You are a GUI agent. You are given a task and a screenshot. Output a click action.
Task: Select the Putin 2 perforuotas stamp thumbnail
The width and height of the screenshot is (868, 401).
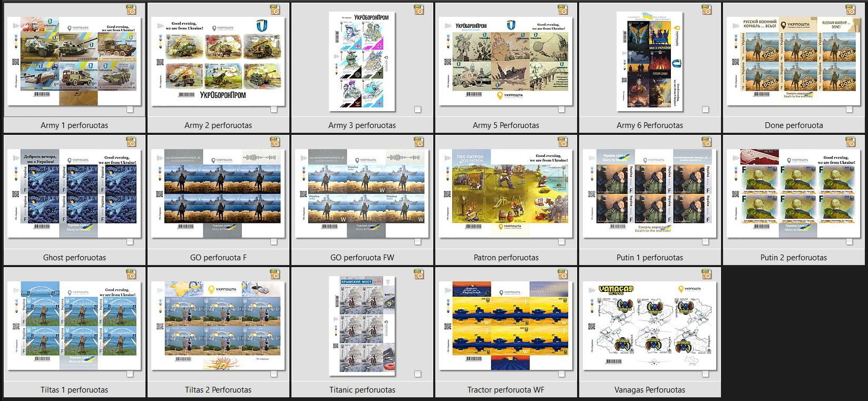(794, 193)
